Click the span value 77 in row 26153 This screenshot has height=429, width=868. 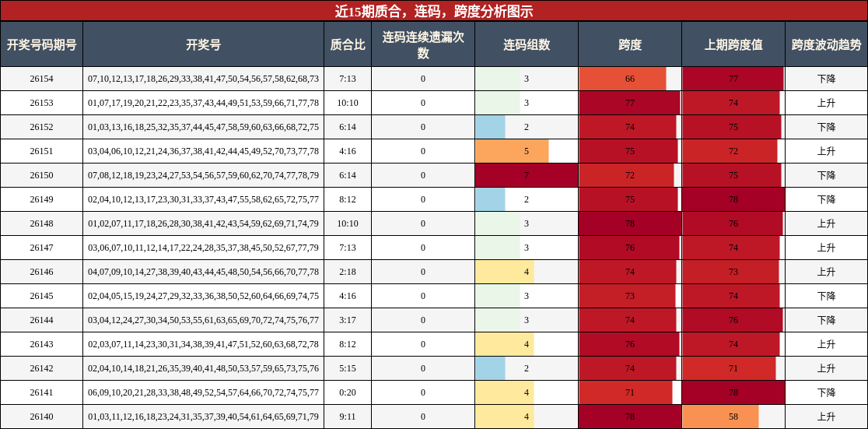pos(630,103)
